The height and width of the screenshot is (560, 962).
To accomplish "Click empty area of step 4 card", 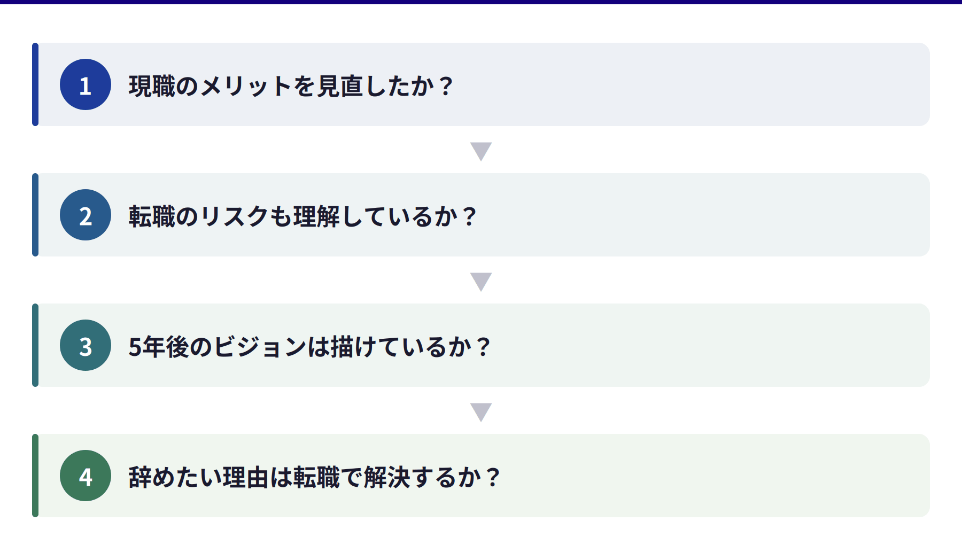I will coord(695,476).
